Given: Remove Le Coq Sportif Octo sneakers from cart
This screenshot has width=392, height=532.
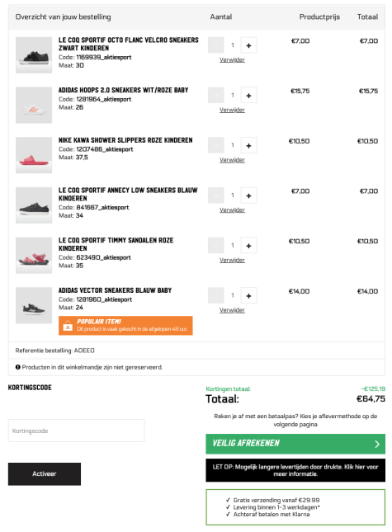Looking at the screenshot, I should (232, 59).
